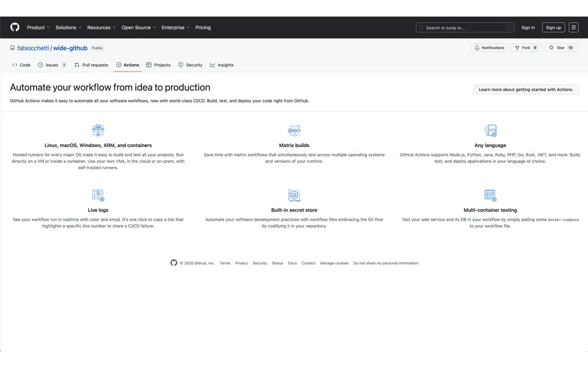
Task: Click the Live logs heading
Action: 98,210
